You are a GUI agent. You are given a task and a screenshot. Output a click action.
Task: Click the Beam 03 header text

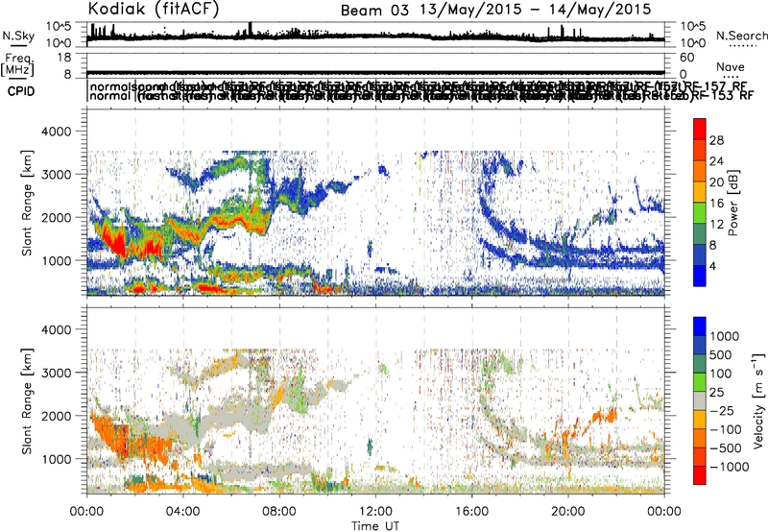[x=374, y=11]
